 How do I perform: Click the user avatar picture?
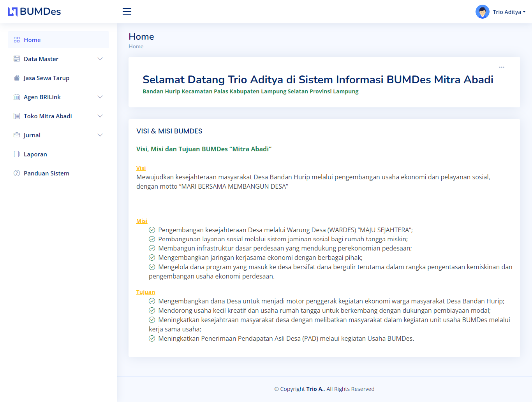482,12
